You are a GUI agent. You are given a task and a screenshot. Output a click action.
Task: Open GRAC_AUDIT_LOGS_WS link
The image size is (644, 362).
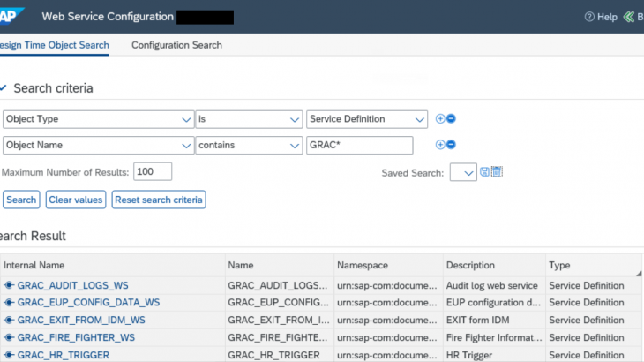pyautogui.click(x=72, y=285)
